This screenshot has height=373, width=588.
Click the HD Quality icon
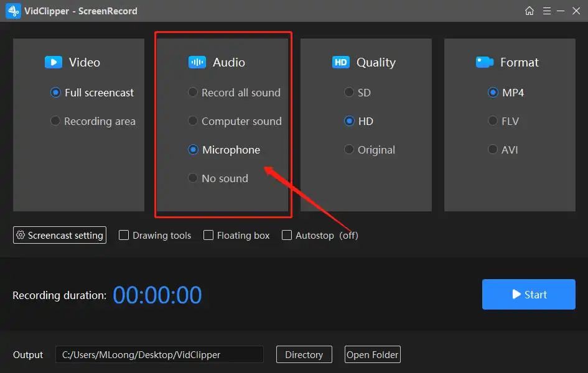click(x=340, y=62)
